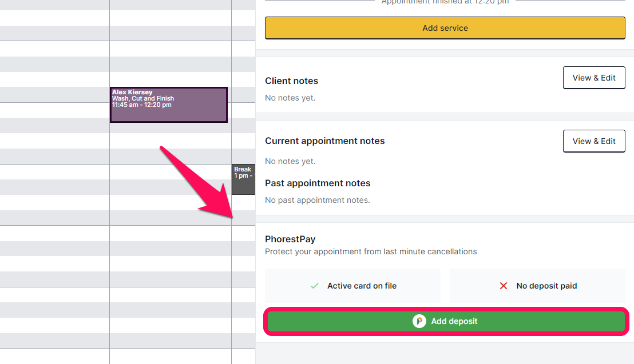This screenshot has height=364, width=634.
Task: Click the Past appointment notes heading
Action: 318,183
